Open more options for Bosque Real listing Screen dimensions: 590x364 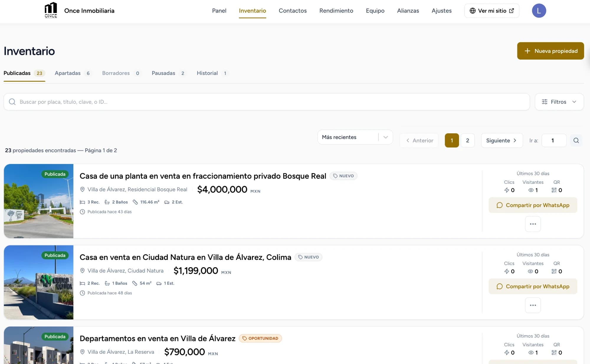(533, 224)
